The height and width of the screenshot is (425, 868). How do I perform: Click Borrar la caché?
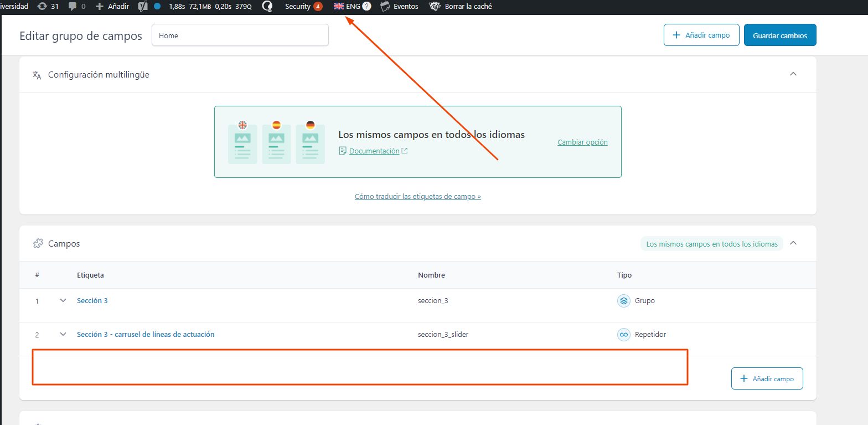(x=461, y=7)
